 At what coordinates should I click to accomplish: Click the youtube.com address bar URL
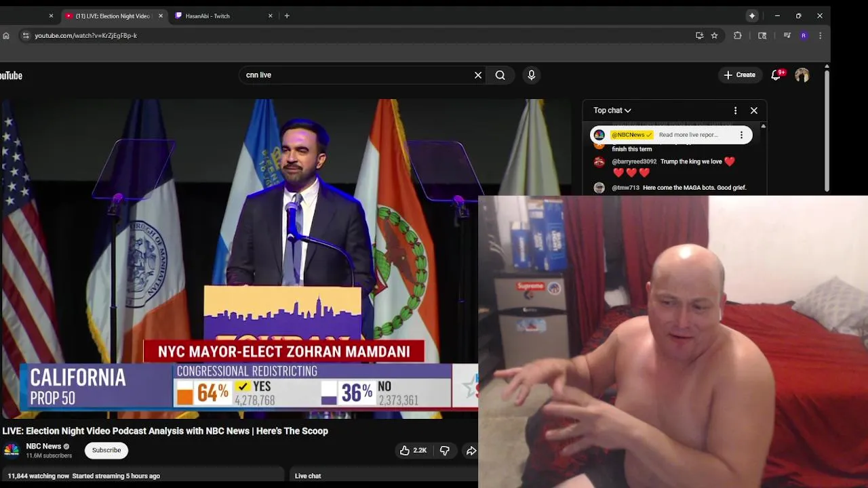[x=86, y=35]
